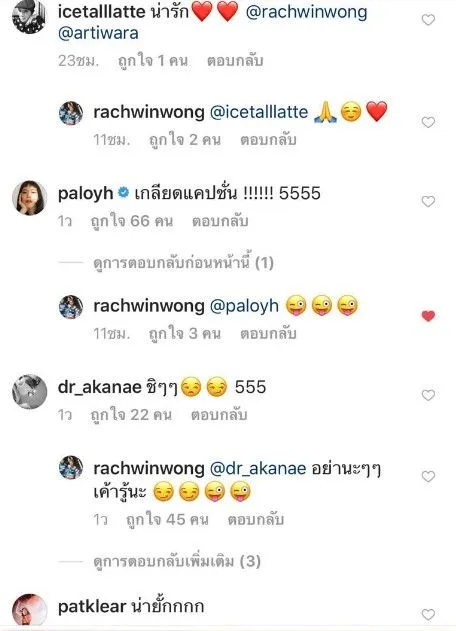This screenshot has width=456, height=631.
Task: Open paloyh's profile avatar
Action: (x=29, y=198)
